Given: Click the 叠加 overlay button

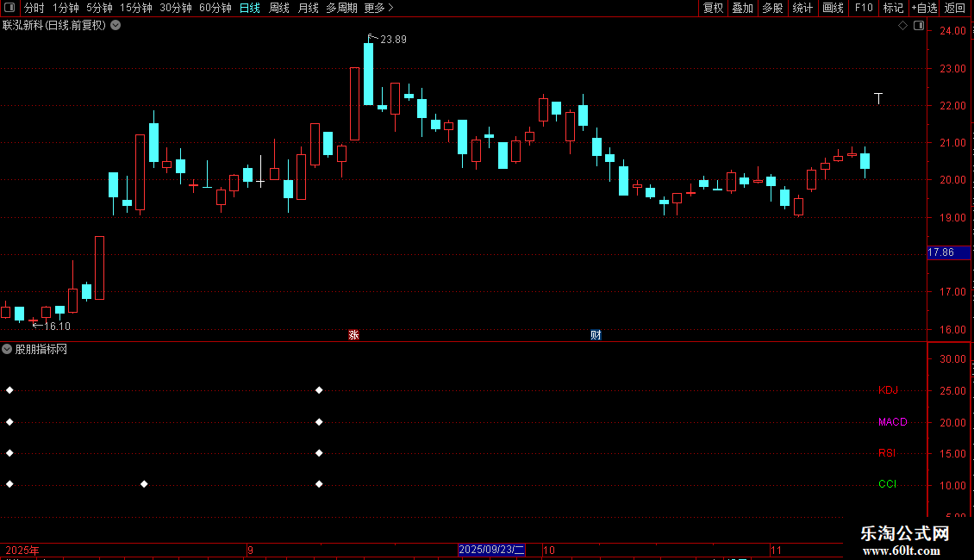Looking at the screenshot, I should [x=742, y=8].
